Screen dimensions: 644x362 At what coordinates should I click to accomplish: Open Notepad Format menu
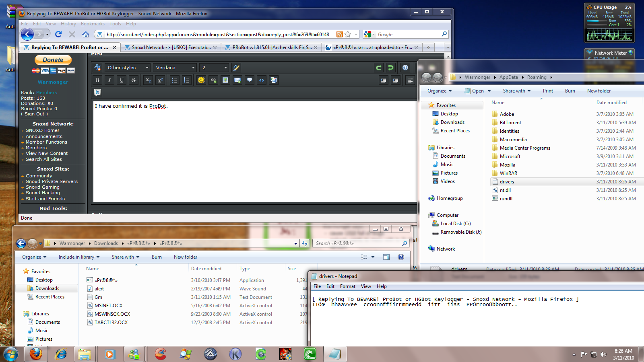point(347,286)
